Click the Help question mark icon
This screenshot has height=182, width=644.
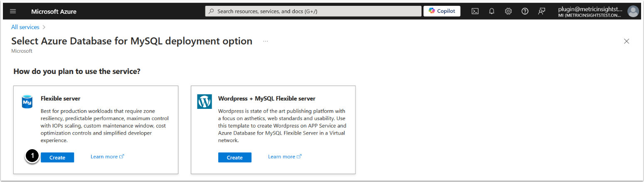[525, 11]
